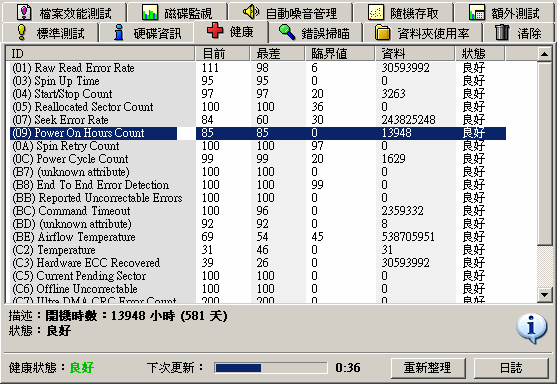
Task: Click the 狀態 column header
Action: pos(480,54)
